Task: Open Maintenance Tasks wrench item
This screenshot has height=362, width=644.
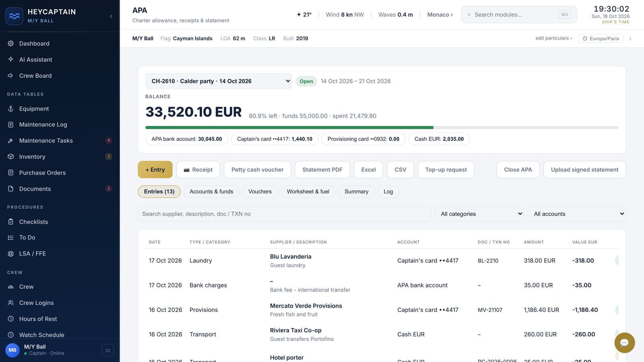Action: click(60, 140)
